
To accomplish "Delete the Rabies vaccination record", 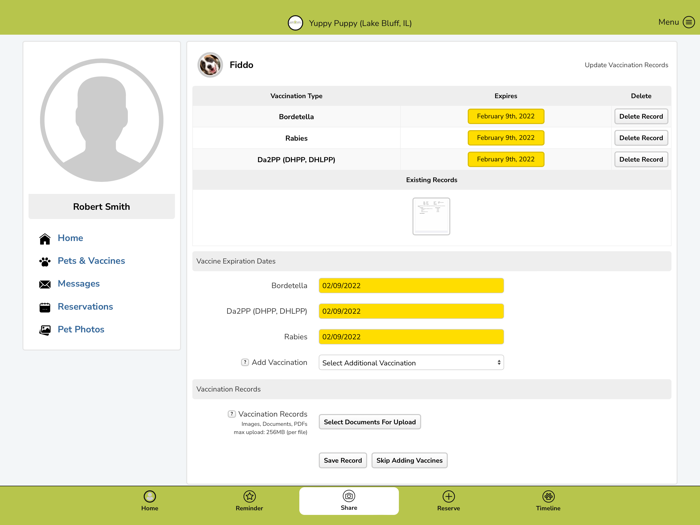I will 641,138.
